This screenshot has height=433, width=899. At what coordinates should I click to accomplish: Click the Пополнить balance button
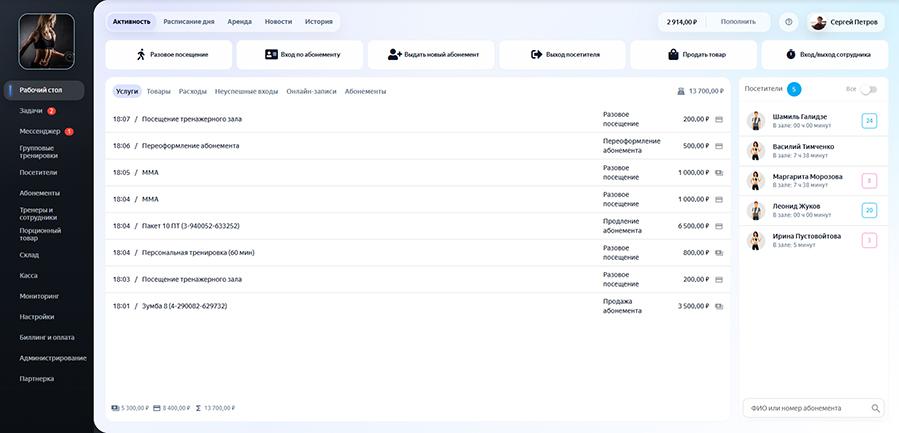point(738,22)
